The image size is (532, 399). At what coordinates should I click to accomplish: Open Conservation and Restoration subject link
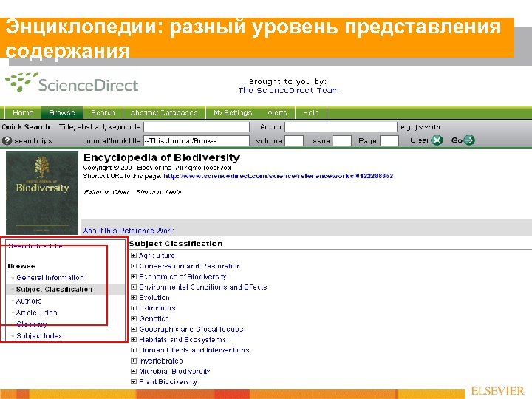click(x=190, y=266)
